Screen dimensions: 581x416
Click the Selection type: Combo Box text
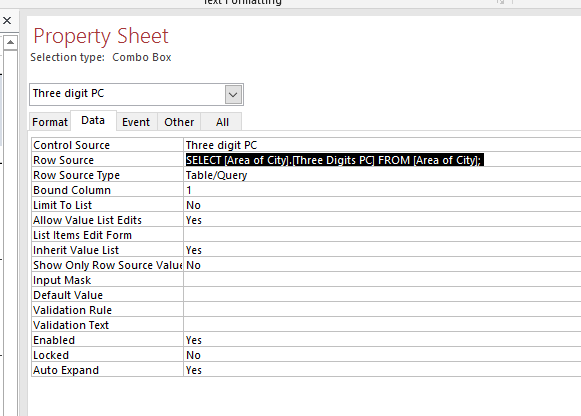point(101,57)
